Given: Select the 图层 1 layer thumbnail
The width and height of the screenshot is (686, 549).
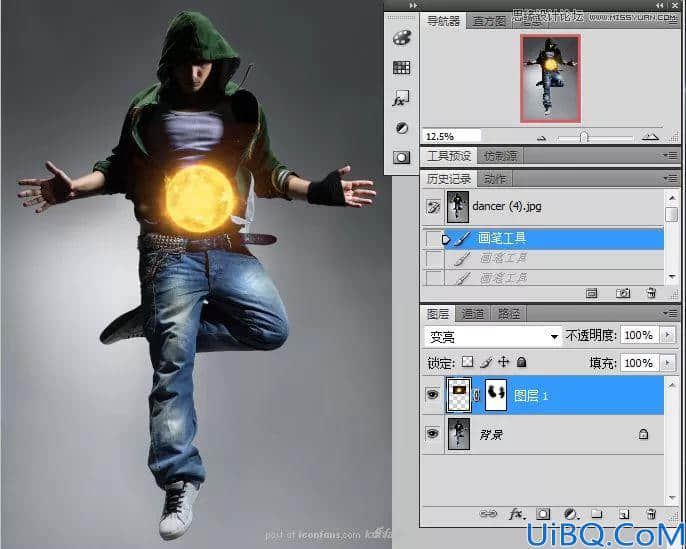Looking at the screenshot, I should click(x=458, y=395).
